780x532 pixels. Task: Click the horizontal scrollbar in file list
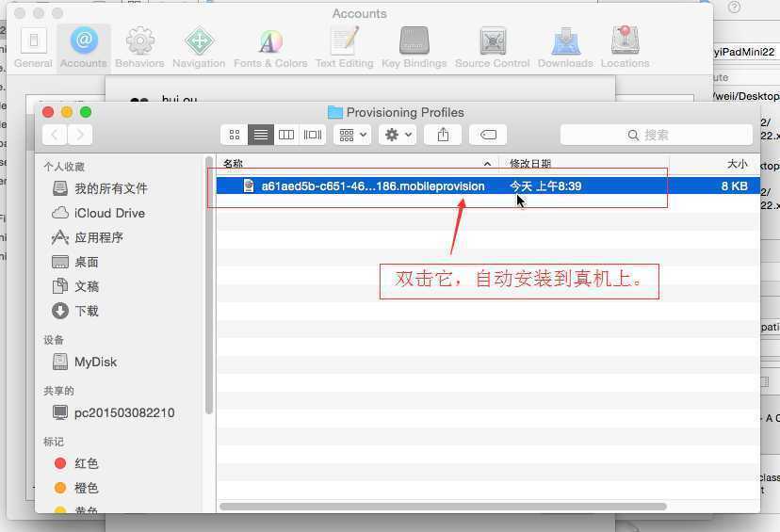tap(443, 507)
